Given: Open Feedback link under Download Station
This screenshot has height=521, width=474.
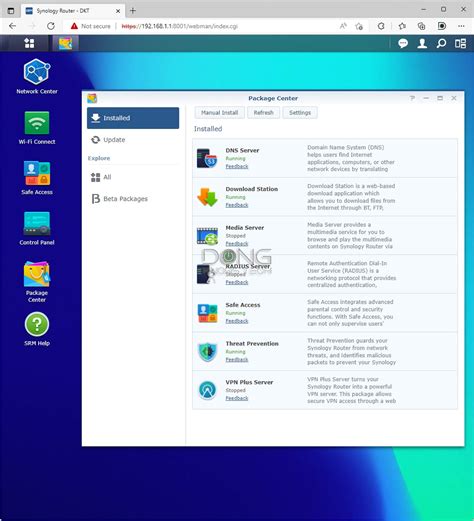Looking at the screenshot, I should coord(237,205).
